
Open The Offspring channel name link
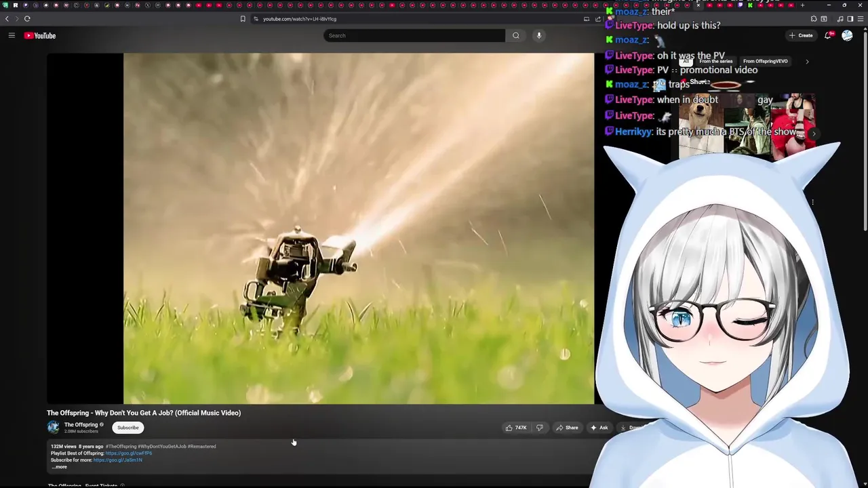pyautogui.click(x=81, y=424)
